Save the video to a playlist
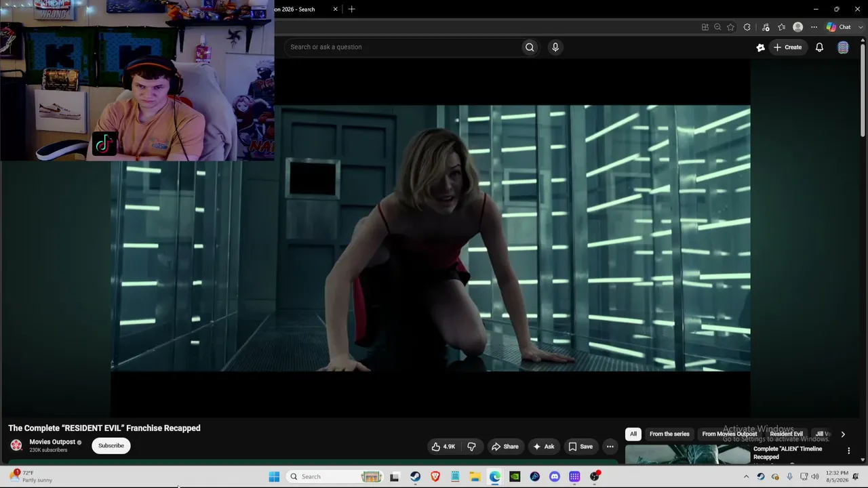868x488 pixels. (580, 447)
